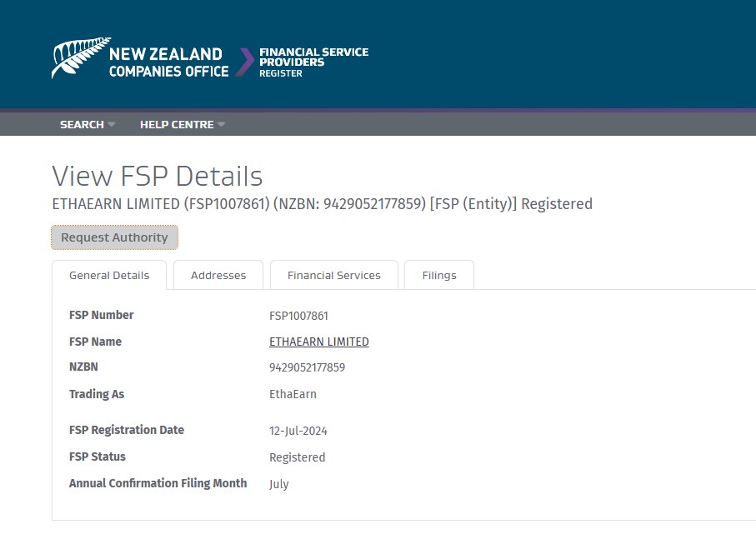Click the NZBN value 9429052177859
Screen dimensions: 756x539
[x=307, y=367]
